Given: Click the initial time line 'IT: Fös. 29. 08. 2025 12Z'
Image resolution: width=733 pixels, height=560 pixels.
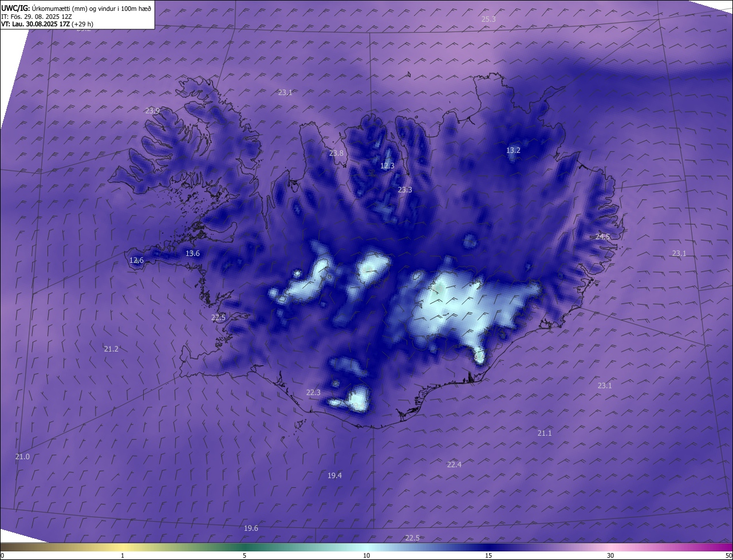Looking at the screenshot, I should [36, 17].
